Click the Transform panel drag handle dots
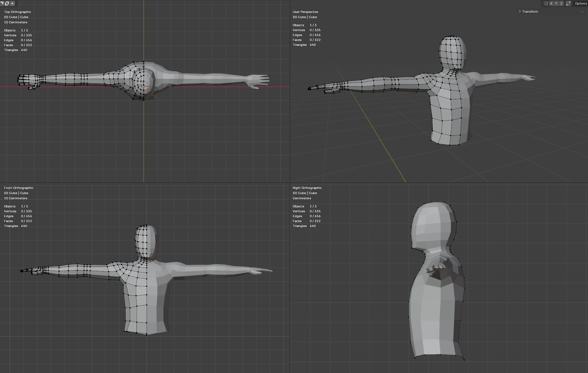588x373 pixels. [582, 12]
